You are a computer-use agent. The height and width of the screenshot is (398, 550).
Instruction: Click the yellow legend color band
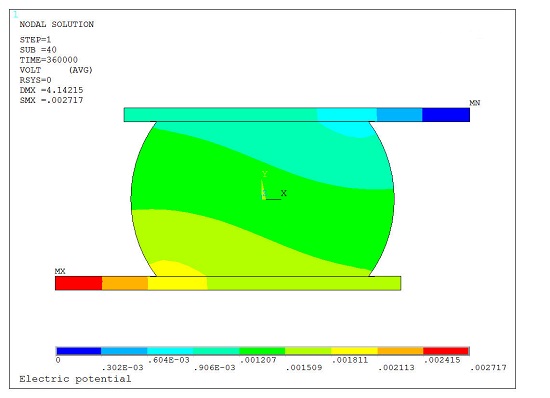354,351
